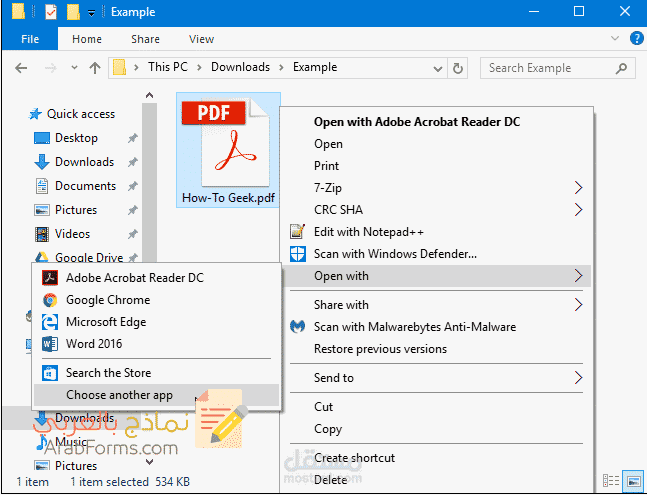The width and height of the screenshot is (647, 495).
Task: Expand the Send to submenu
Action: 437,378
